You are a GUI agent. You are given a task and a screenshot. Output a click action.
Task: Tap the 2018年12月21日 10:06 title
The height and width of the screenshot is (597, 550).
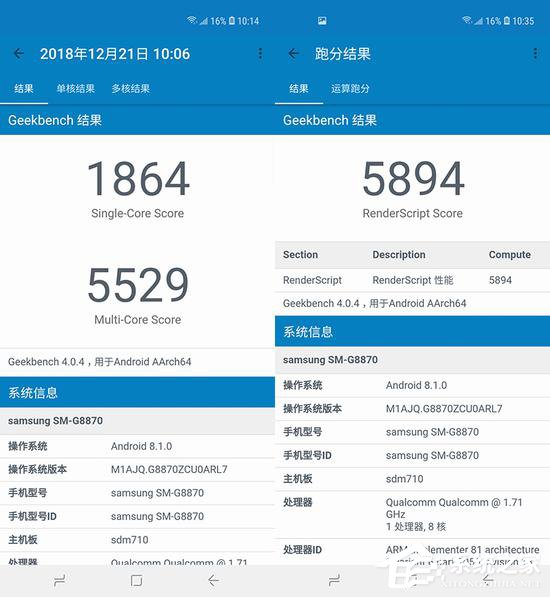tap(115, 54)
